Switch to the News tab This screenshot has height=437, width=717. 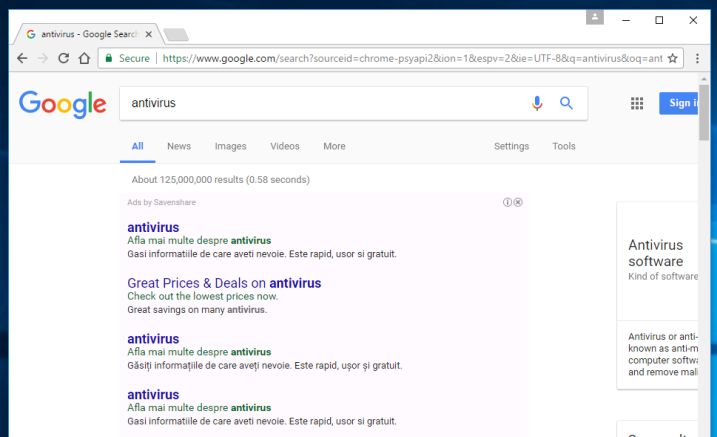[179, 146]
